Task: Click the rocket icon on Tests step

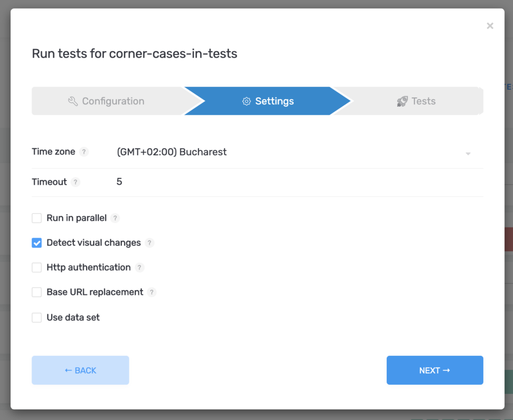Action: (x=402, y=101)
